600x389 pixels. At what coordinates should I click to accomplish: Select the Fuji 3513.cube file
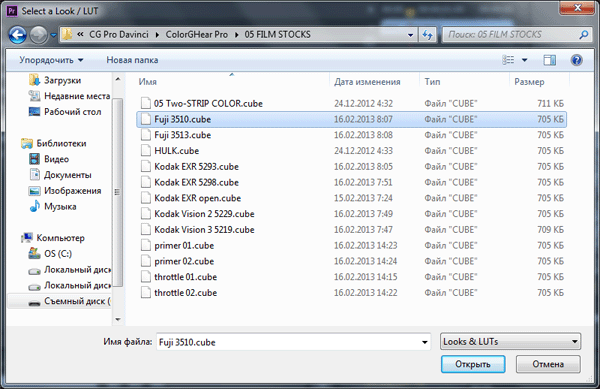tap(352, 135)
